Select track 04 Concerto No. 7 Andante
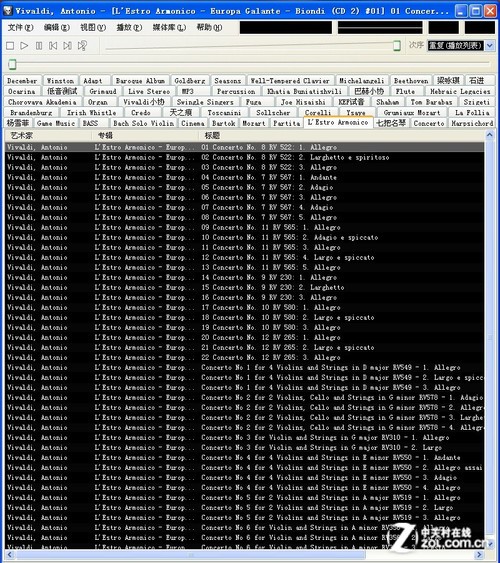 coord(244,177)
